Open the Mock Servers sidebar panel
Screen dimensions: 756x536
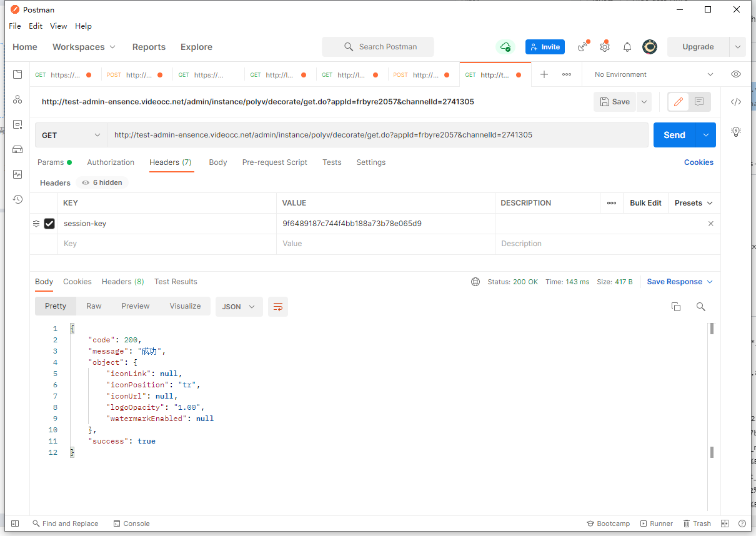[x=17, y=149]
